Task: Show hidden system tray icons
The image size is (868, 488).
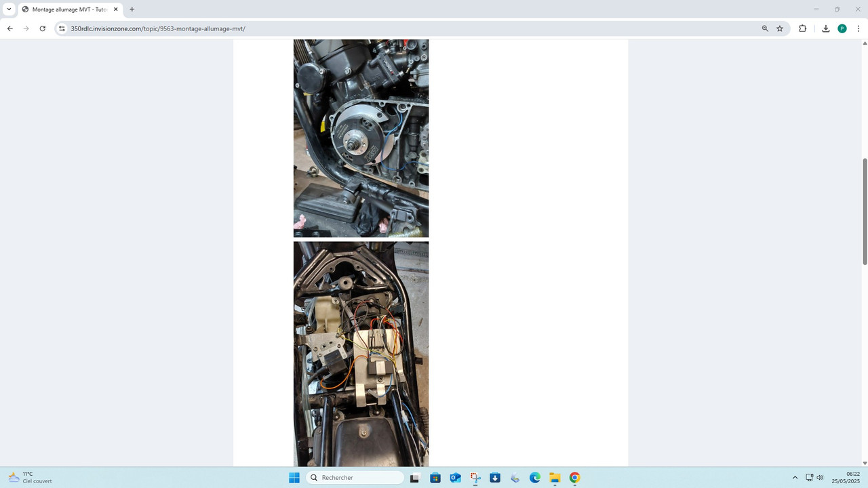Action: 795,478
